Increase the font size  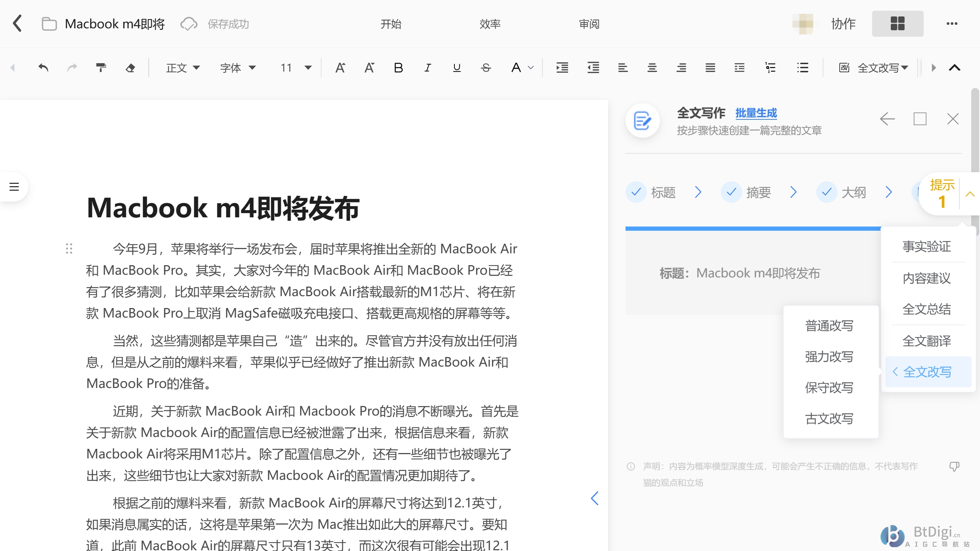coord(340,68)
